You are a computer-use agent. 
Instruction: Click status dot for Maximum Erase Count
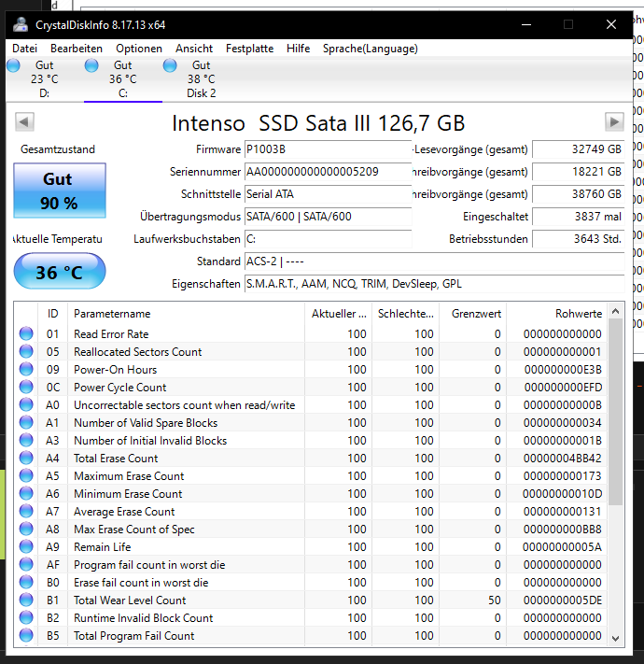click(26, 476)
